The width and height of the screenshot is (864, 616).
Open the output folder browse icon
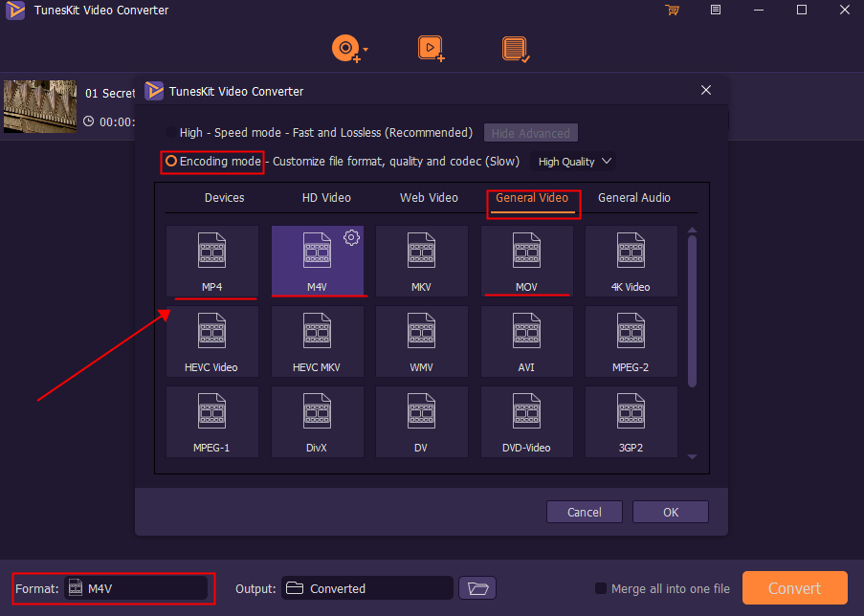click(x=477, y=588)
